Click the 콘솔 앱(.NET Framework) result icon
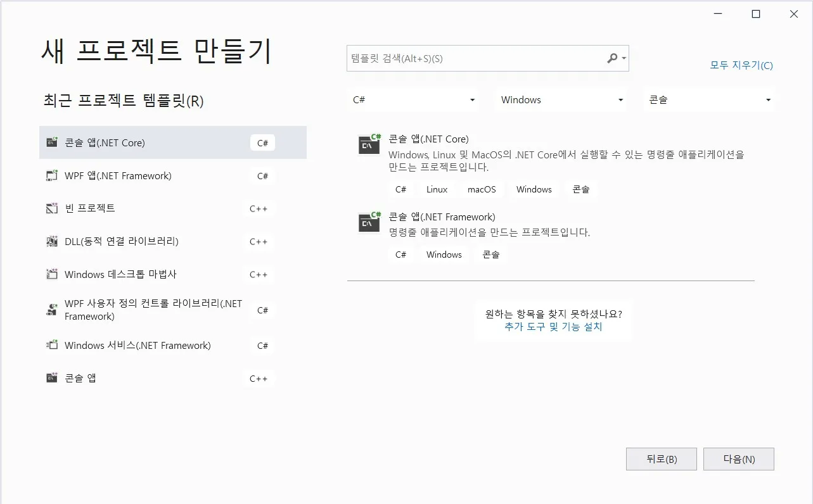The width and height of the screenshot is (813, 504). click(369, 222)
